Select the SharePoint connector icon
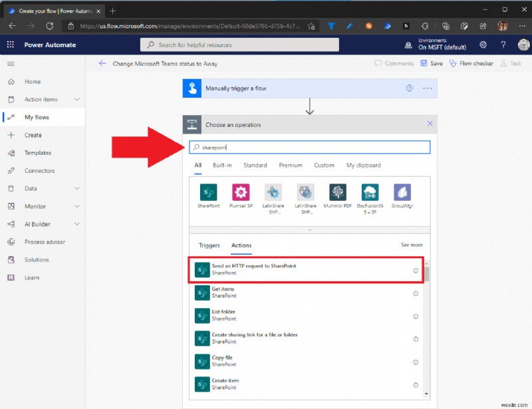Viewport: 532px width, 409px height. (x=207, y=194)
